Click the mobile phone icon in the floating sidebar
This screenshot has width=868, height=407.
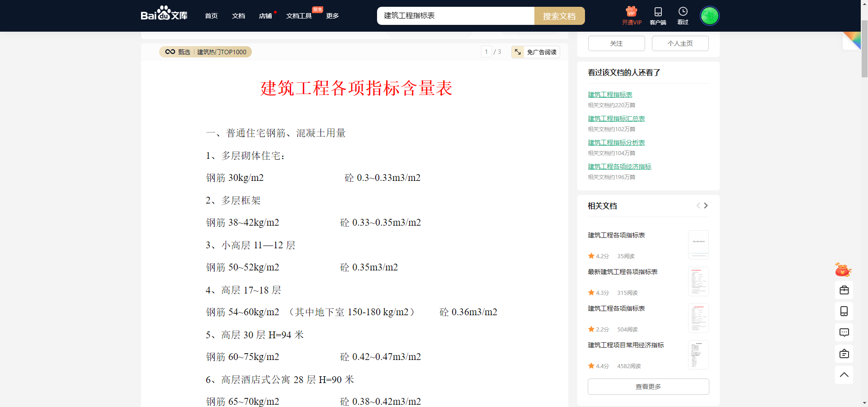coord(844,311)
